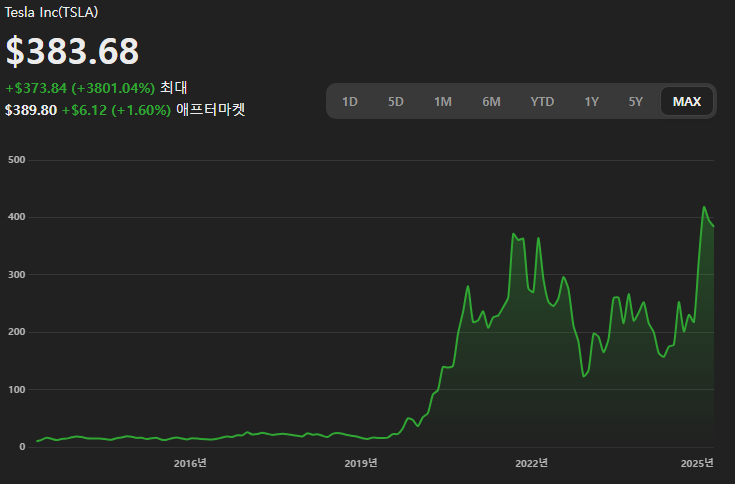Screen dimensions: 735x484
Task: Click the $383.68 current price
Action: 72,51
